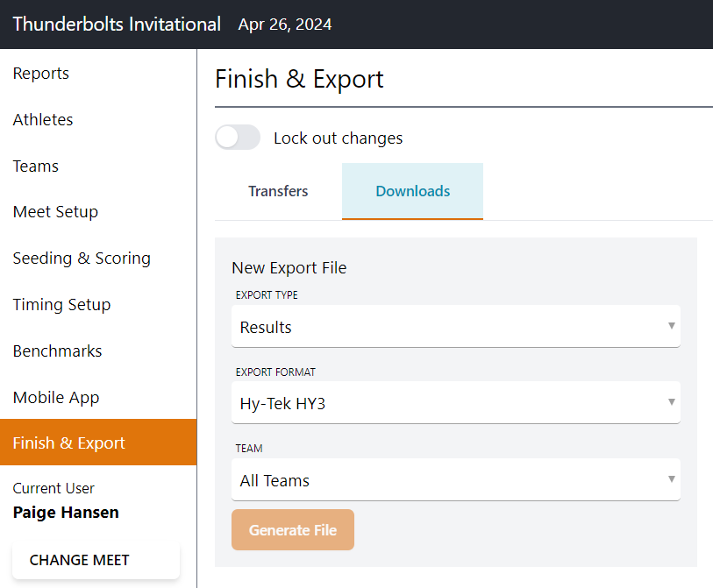Open the Team dropdown showing All Teams

[x=456, y=480]
